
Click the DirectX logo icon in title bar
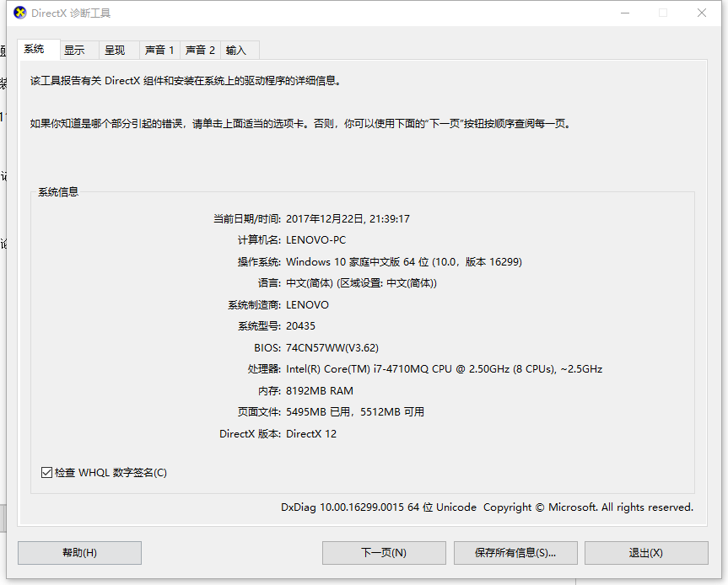point(20,13)
